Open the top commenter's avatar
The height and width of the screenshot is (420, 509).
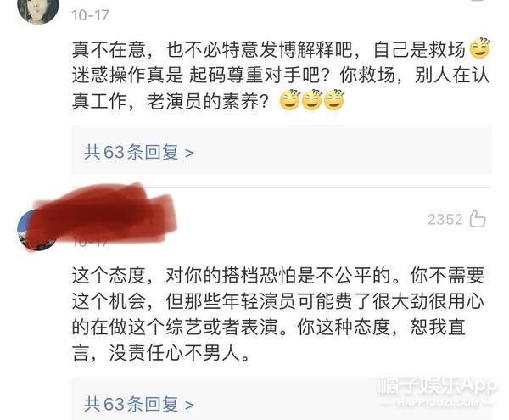click(x=38, y=9)
